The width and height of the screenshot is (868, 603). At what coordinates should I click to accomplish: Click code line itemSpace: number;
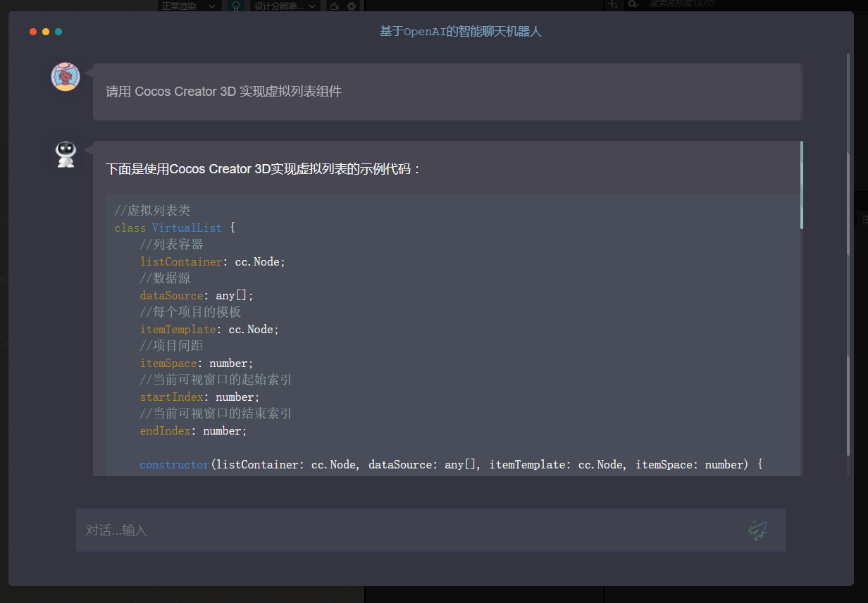pos(197,363)
